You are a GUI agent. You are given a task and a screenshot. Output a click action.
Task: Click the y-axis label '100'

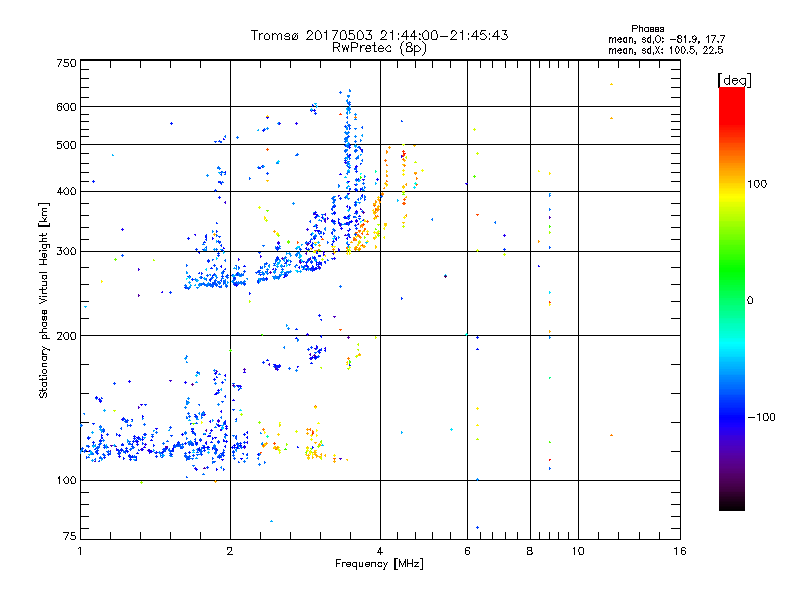(x=66, y=481)
